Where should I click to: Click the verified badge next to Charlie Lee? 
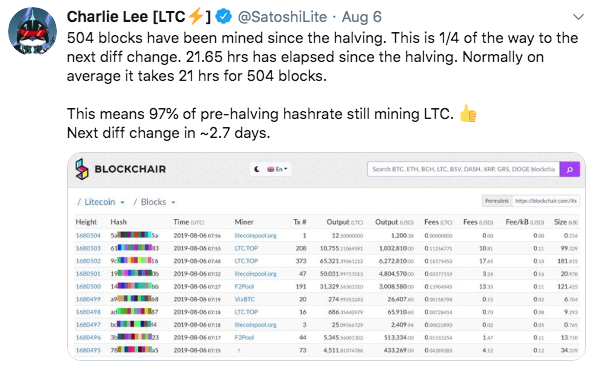[224, 17]
